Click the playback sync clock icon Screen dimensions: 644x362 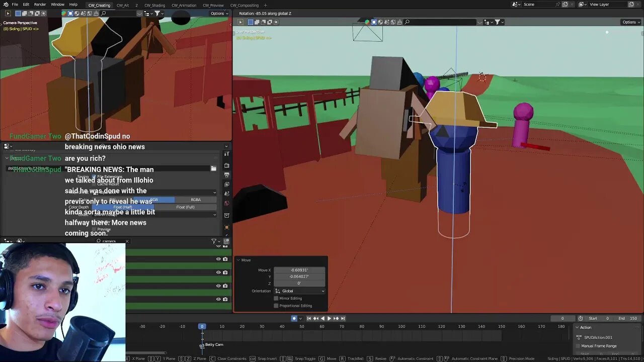point(581,318)
